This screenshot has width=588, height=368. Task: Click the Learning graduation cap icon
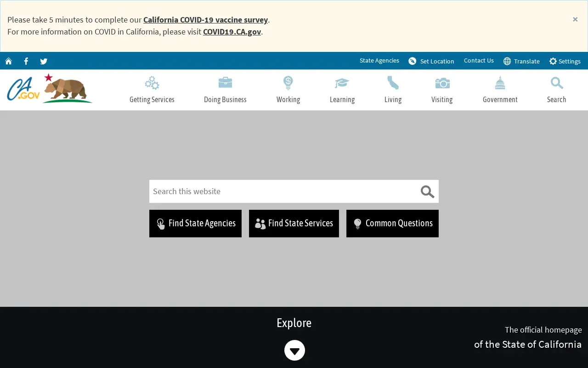[x=342, y=83]
